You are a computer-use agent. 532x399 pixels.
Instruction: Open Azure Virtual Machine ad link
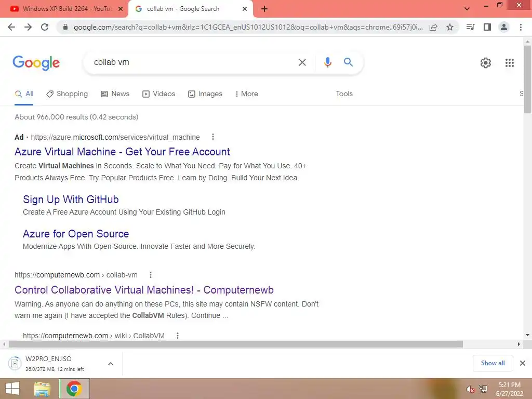tap(122, 152)
